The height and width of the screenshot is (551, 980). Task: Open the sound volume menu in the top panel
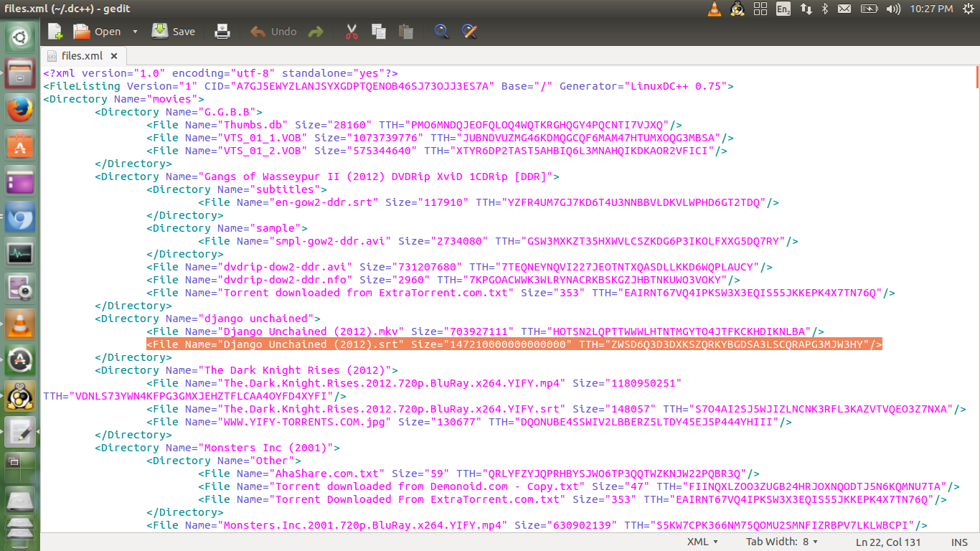(x=893, y=9)
